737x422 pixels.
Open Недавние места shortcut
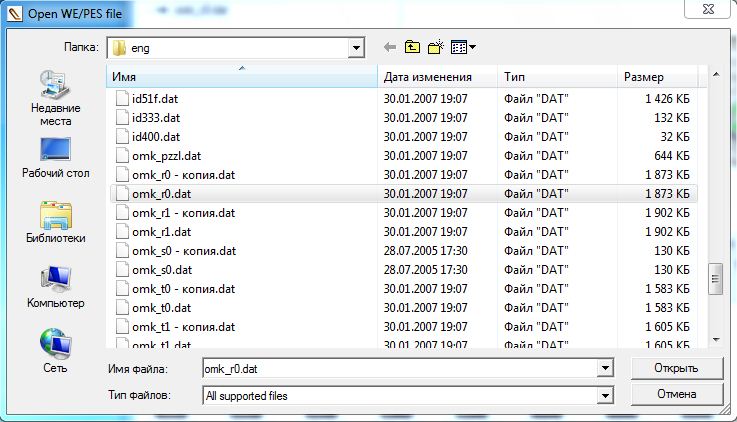pos(55,99)
